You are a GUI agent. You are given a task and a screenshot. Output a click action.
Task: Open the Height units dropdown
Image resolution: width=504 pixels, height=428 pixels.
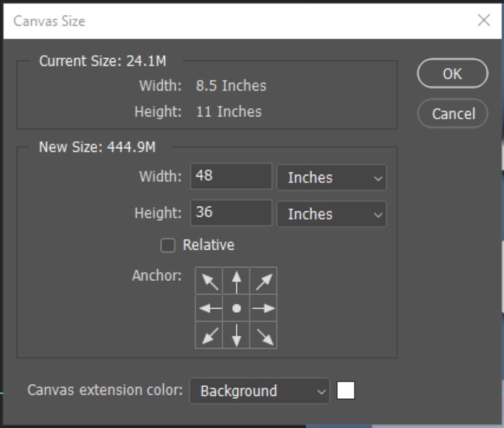pyautogui.click(x=331, y=214)
